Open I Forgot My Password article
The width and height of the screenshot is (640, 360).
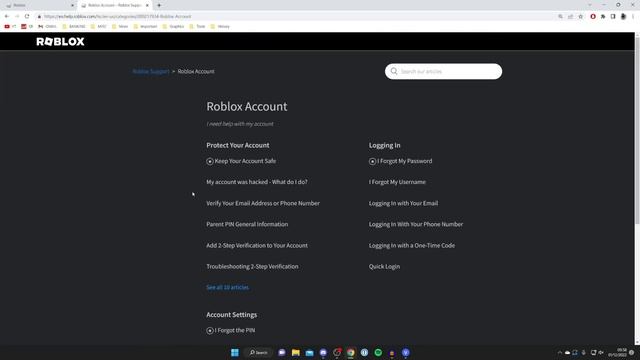(x=404, y=161)
